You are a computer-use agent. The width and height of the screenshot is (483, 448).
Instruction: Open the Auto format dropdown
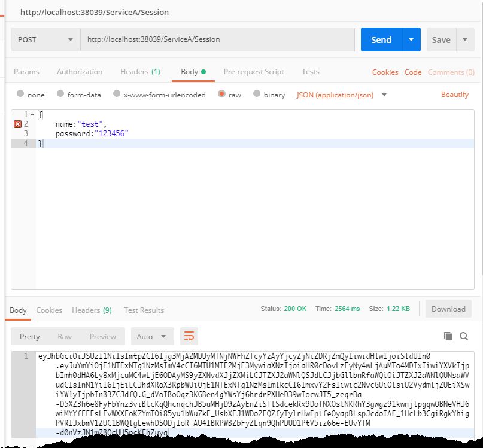point(152,336)
